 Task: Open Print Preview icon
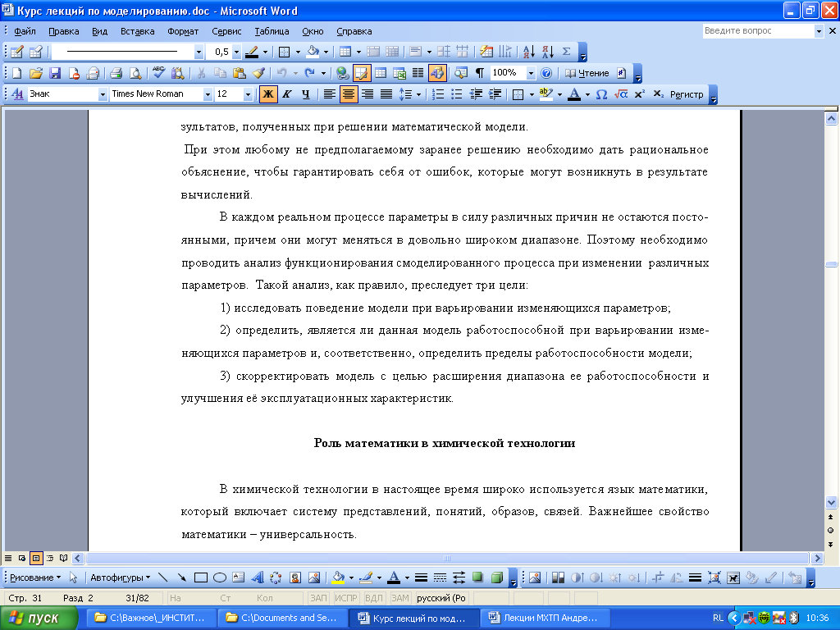pos(135,73)
